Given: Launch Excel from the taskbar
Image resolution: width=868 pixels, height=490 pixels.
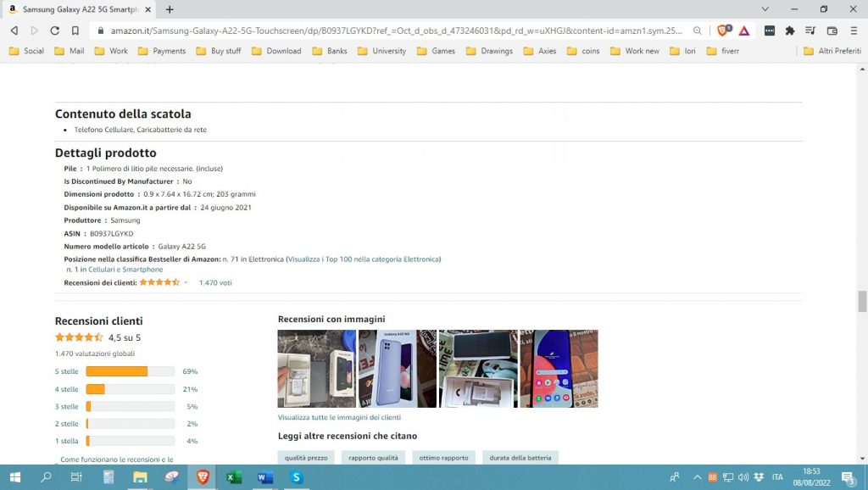Looking at the screenshot, I should click(234, 477).
